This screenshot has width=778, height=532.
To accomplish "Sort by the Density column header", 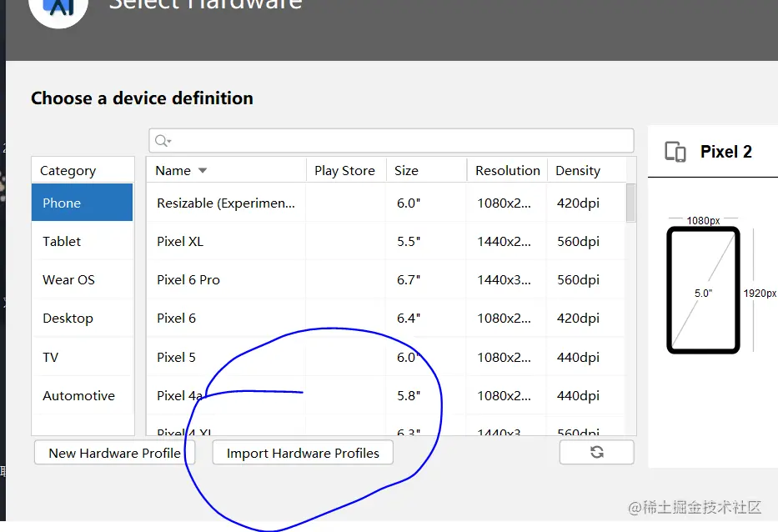I will tap(586, 171).
